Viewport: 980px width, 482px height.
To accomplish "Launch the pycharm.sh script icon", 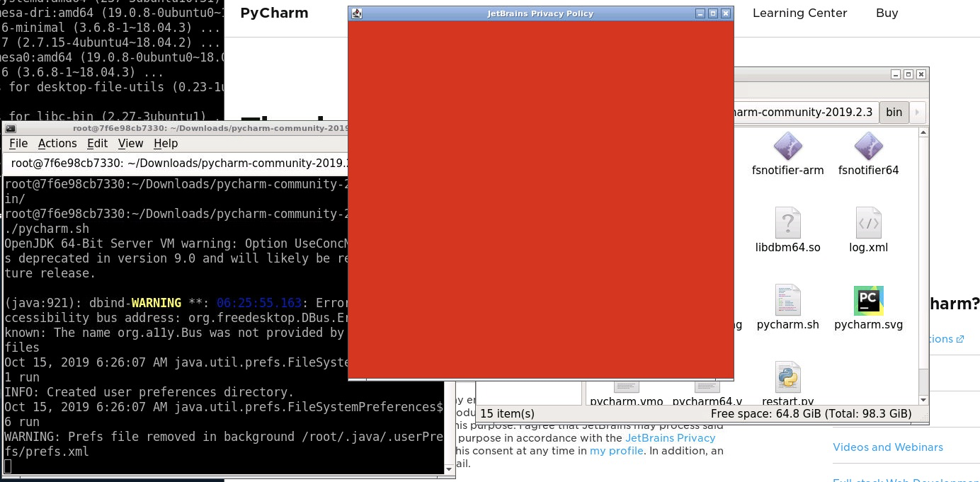I will 787,300.
